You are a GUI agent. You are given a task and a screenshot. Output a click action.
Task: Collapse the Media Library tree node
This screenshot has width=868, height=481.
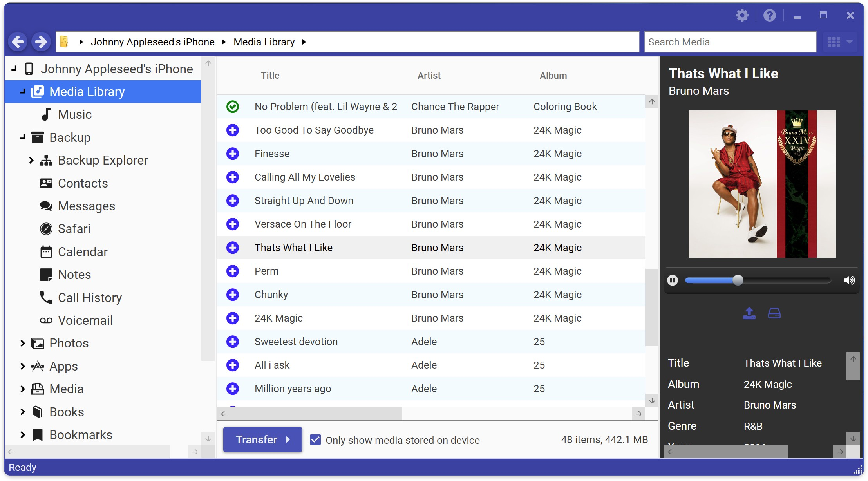pos(22,92)
